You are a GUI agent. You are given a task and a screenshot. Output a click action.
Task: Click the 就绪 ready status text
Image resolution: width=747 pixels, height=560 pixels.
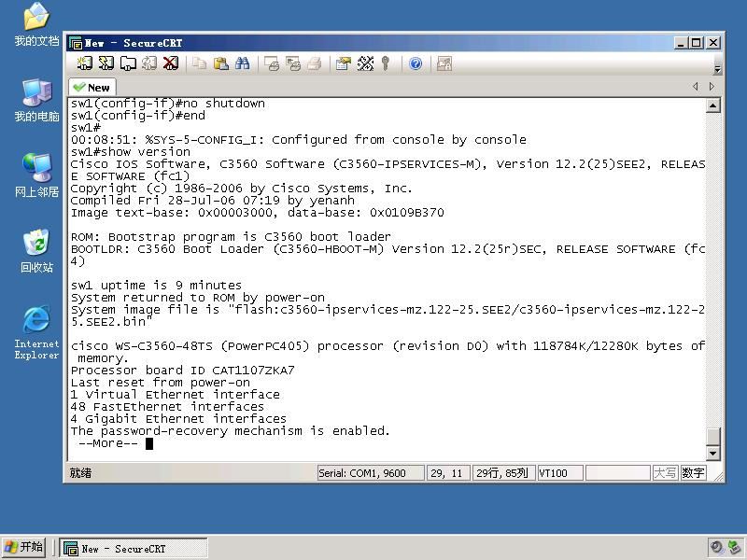tap(80, 473)
